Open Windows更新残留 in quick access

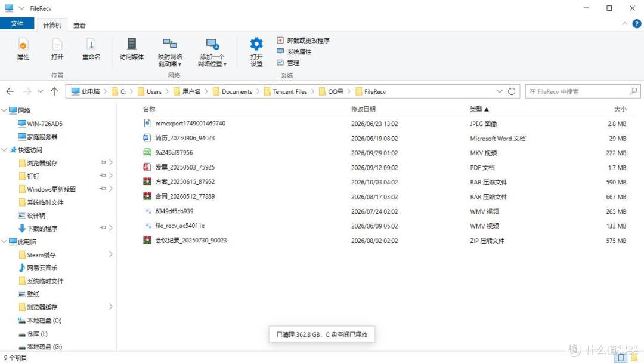click(x=47, y=189)
